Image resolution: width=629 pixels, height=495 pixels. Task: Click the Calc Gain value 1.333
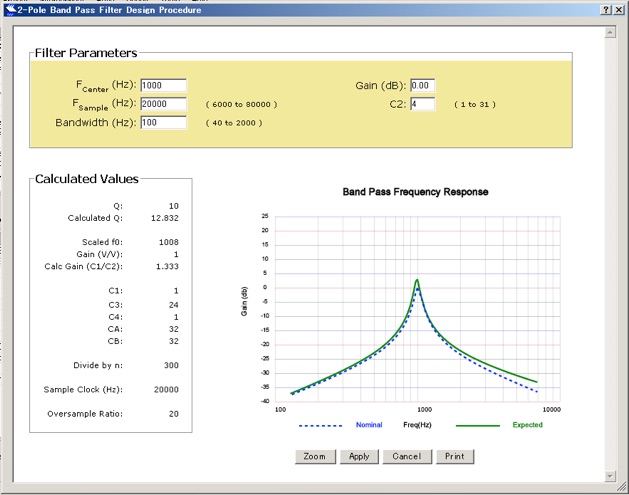(x=167, y=266)
